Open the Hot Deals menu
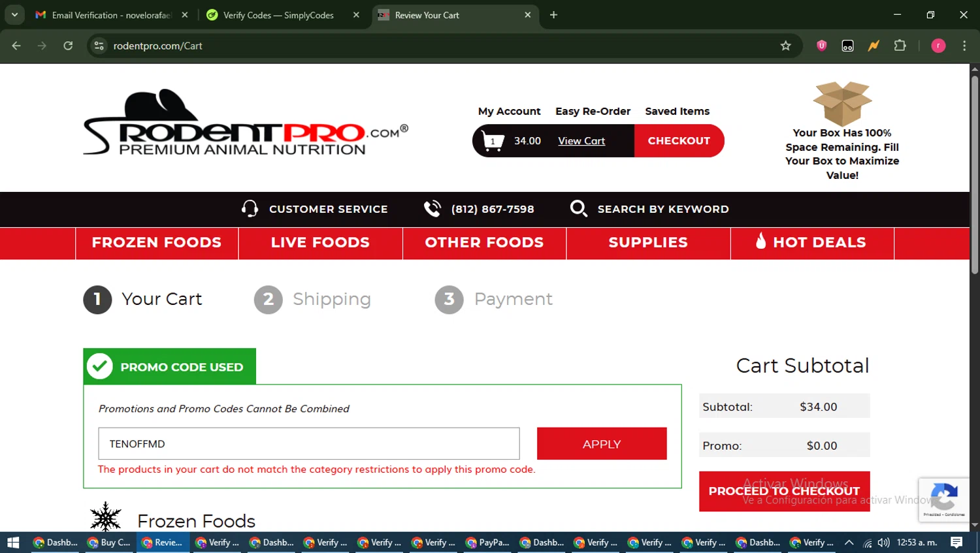Viewport: 980px width, 553px height. pos(812,242)
